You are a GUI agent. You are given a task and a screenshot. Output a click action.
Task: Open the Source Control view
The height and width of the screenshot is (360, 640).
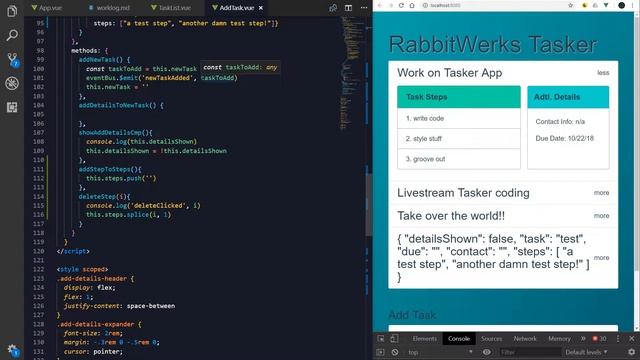pyautogui.click(x=13, y=60)
